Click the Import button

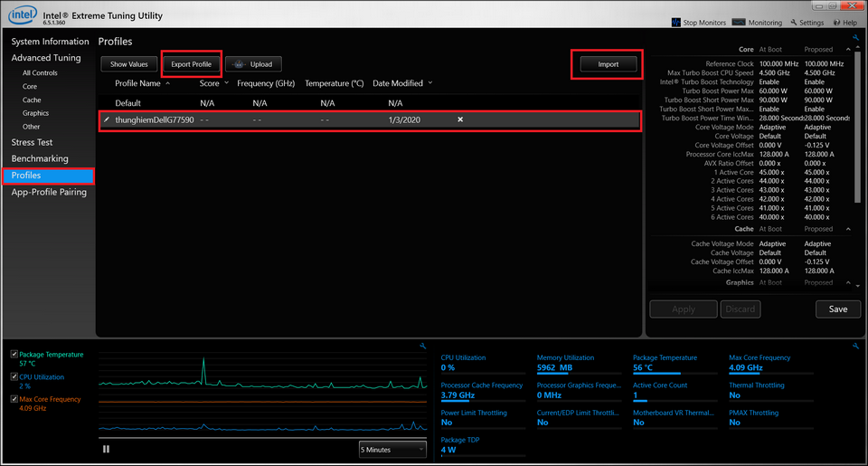pyautogui.click(x=608, y=64)
